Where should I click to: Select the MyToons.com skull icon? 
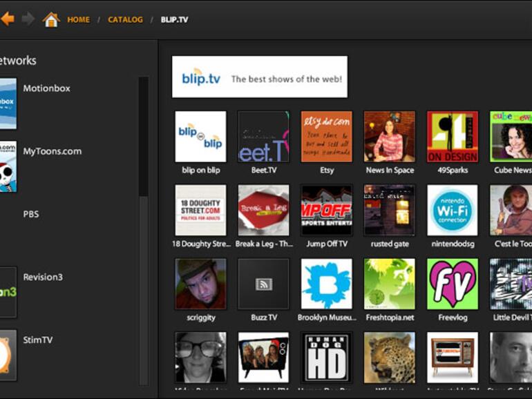8,167
